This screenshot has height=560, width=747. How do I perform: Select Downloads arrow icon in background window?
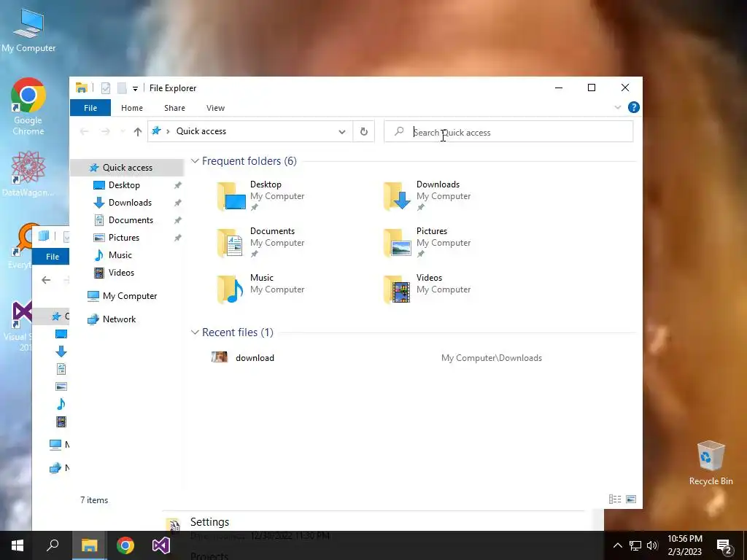(x=61, y=352)
